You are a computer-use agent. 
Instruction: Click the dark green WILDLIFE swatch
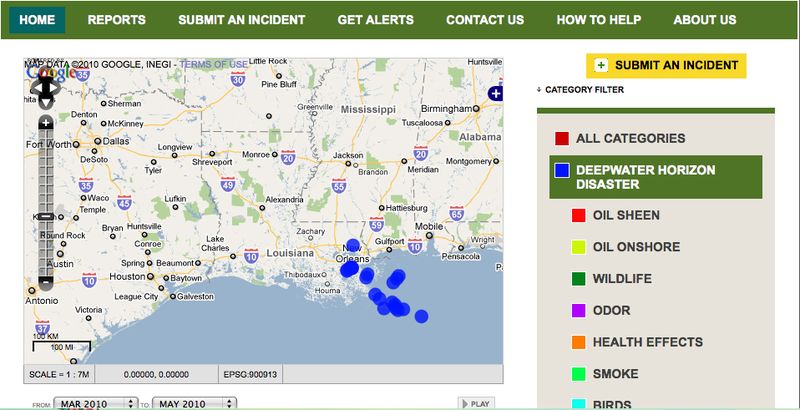[x=579, y=279]
